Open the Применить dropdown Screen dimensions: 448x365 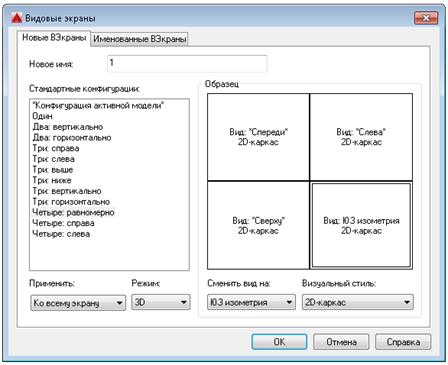click(x=78, y=303)
